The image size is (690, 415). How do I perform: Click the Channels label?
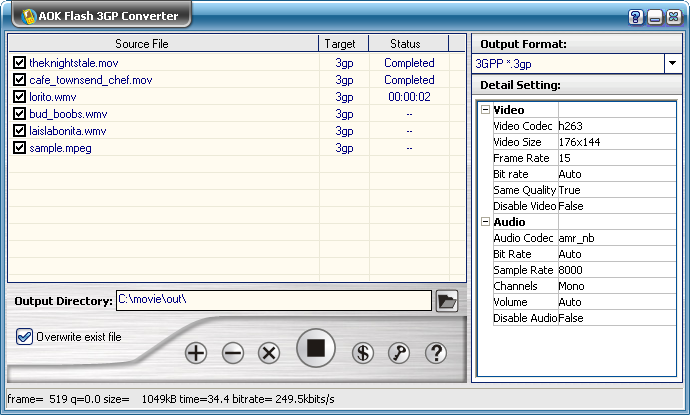[515, 286]
